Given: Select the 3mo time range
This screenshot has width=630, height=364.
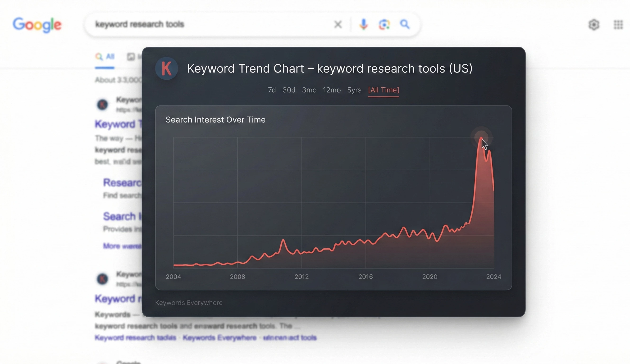Looking at the screenshot, I should click(x=309, y=90).
